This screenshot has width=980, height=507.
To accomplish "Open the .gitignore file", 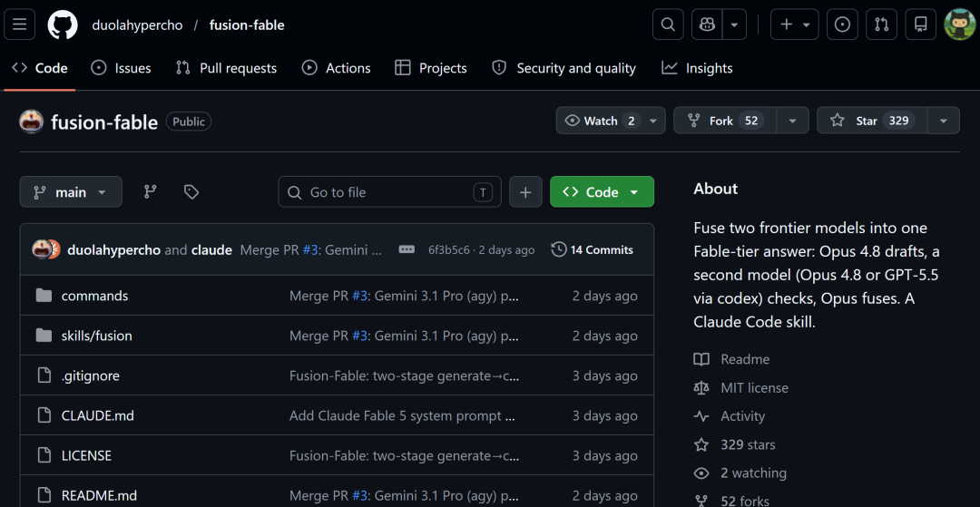I will 90,375.
